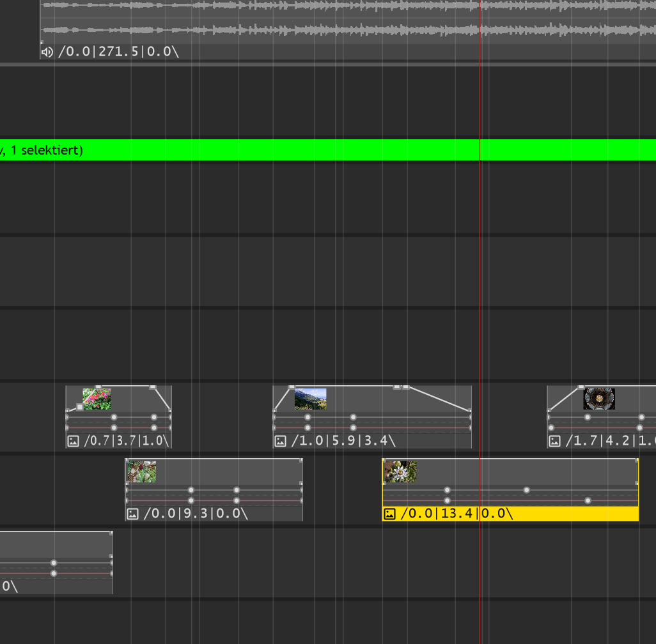The width and height of the screenshot is (656, 644).
Task: Click fade-in end handle of mountain clip
Action: tap(292, 387)
